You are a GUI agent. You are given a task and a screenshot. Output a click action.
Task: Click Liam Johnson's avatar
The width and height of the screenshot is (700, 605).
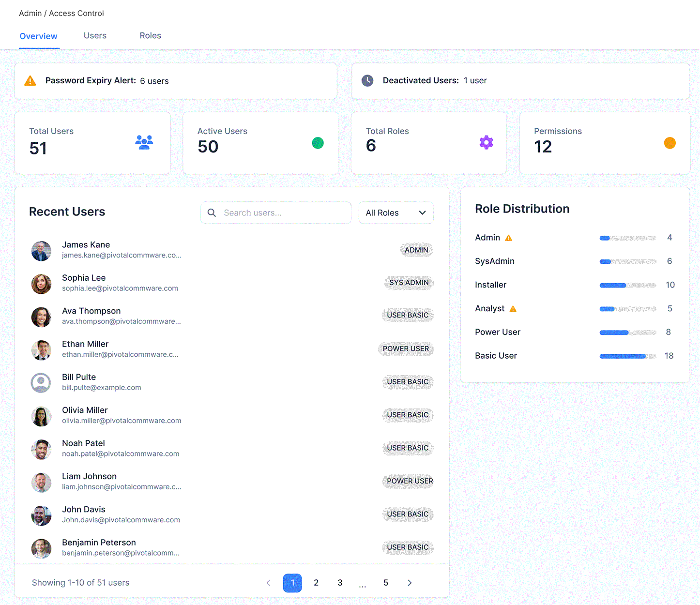coord(41,482)
